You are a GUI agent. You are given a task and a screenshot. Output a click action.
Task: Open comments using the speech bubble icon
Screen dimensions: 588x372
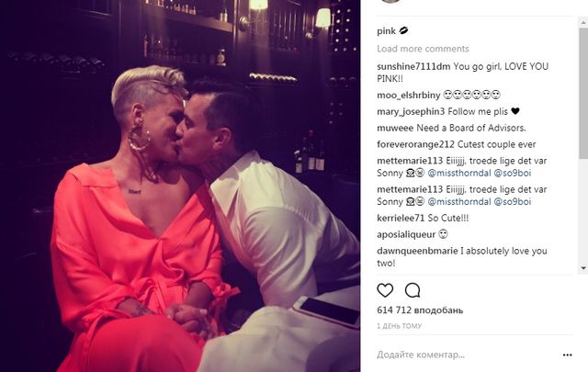pos(413,290)
